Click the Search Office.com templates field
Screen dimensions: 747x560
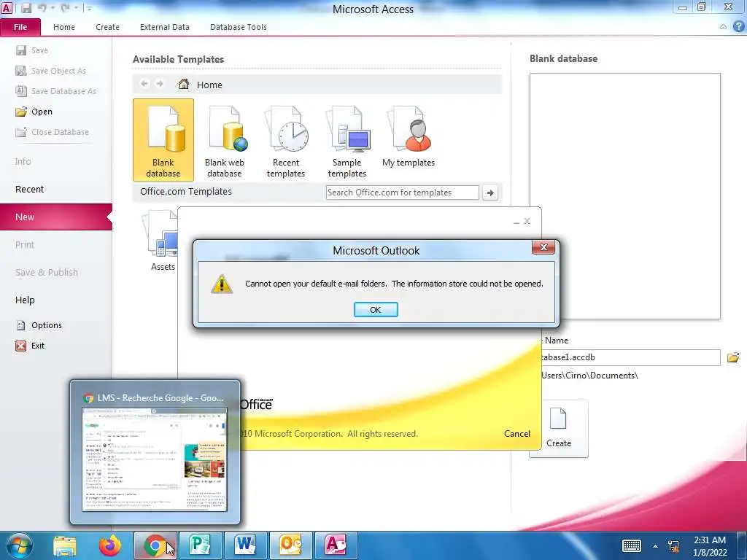402,192
